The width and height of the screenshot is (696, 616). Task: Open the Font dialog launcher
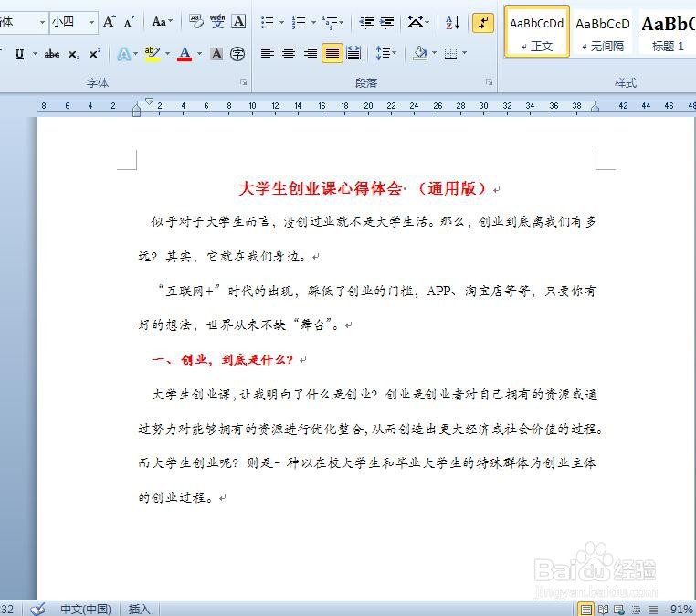tap(243, 82)
